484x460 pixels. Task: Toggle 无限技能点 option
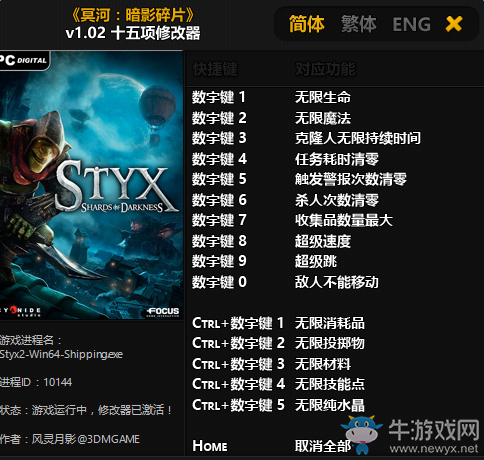coord(330,384)
